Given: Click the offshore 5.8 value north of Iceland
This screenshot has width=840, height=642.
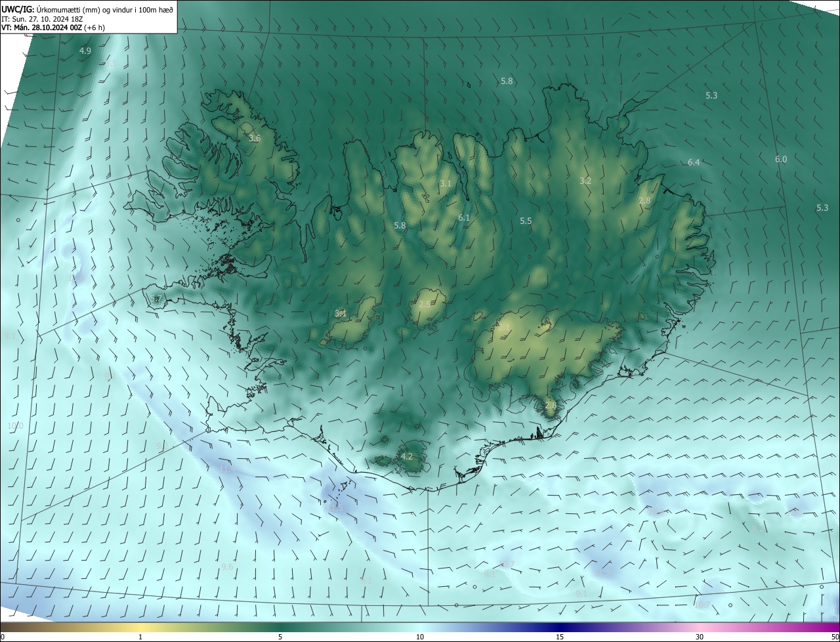Looking at the screenshot, I should point(507,81).
